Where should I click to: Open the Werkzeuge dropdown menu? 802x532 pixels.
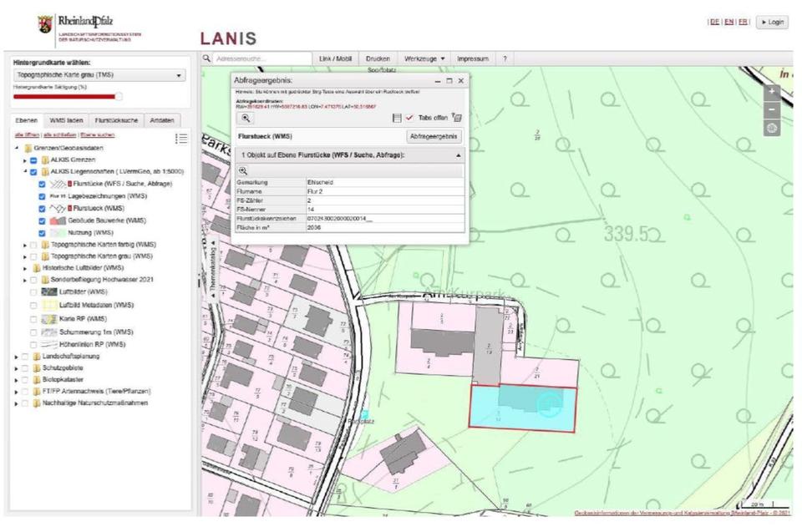click(424, 59)
